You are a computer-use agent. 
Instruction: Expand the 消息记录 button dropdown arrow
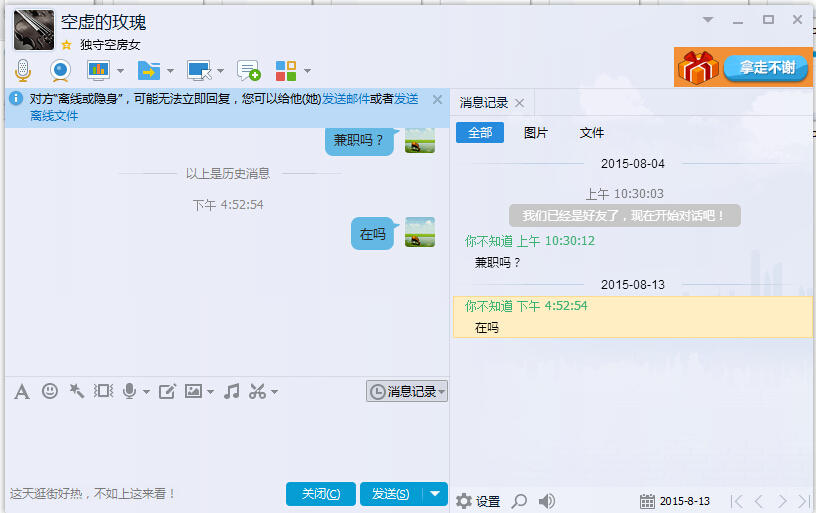pos(442,392)
